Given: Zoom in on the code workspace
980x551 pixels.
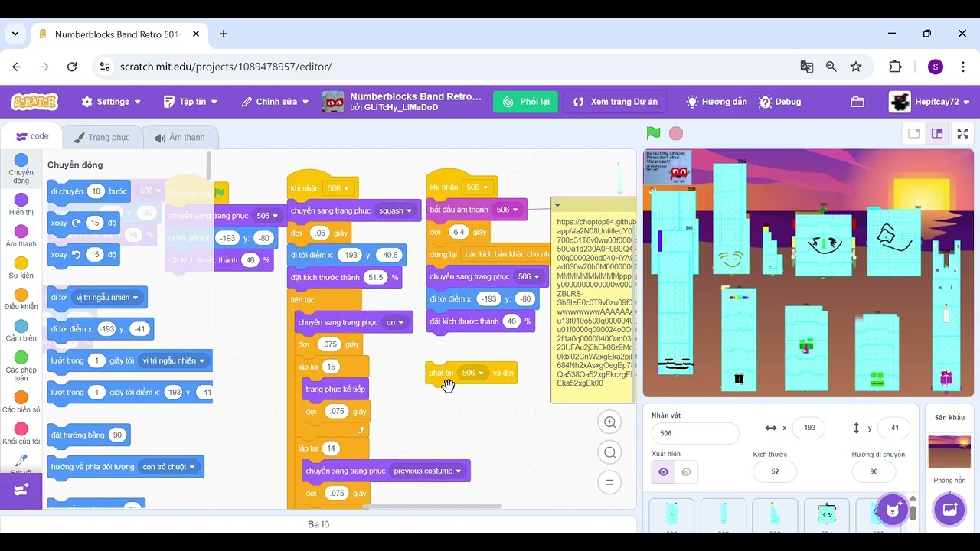Looking at the screenshot, I should pos(610,422).
